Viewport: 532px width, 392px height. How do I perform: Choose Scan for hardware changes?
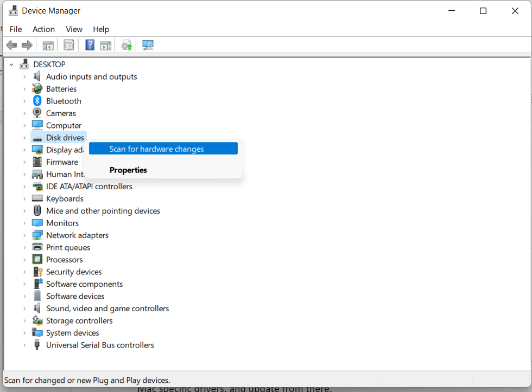click(x=163, y=149)
